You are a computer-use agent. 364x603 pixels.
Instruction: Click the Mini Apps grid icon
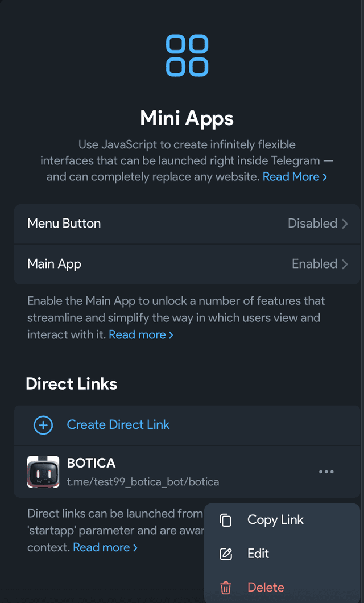point(187,56)
